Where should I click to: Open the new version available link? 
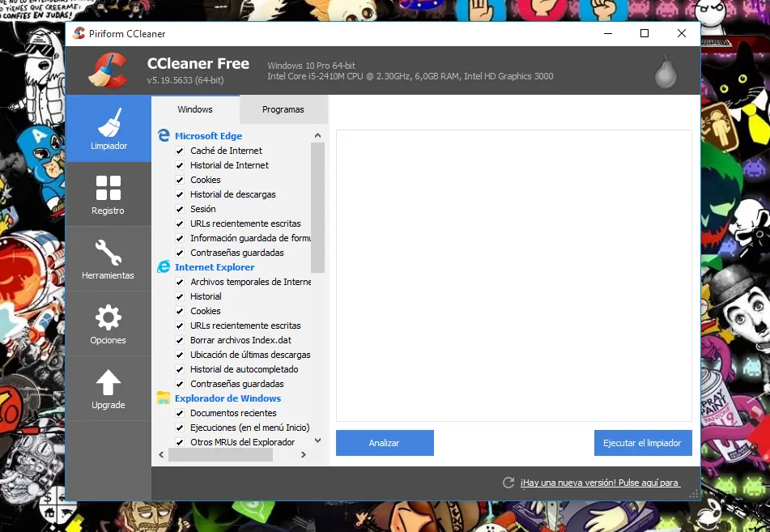[600, 483]
